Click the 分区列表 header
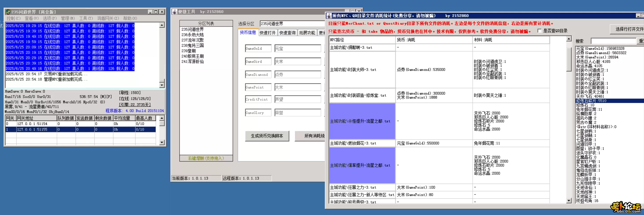 click(206, 23)
